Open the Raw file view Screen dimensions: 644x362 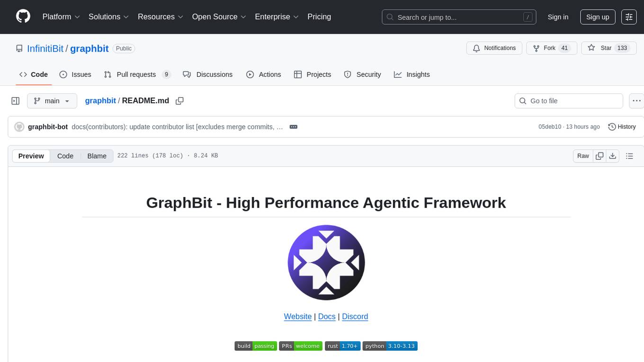(583, 156)
